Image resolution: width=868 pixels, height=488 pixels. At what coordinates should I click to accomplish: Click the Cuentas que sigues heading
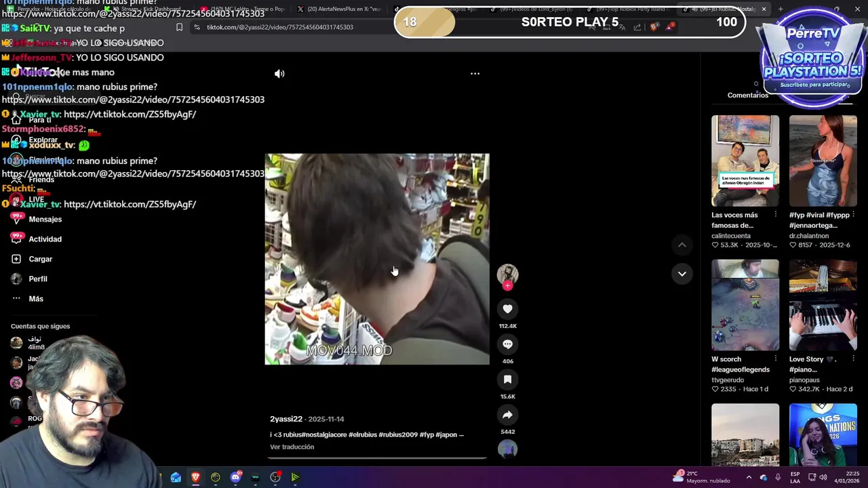(x=40, y=326)
